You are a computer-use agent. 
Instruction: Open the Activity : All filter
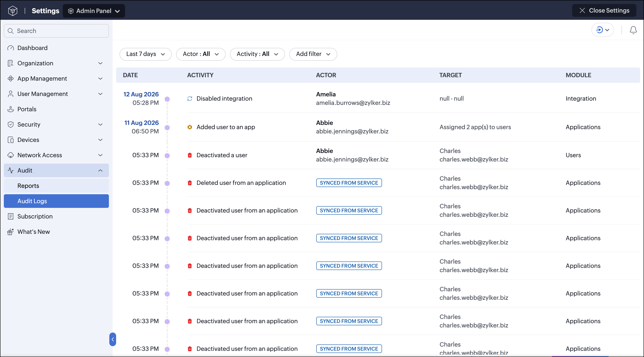click(x=257, y=54)
